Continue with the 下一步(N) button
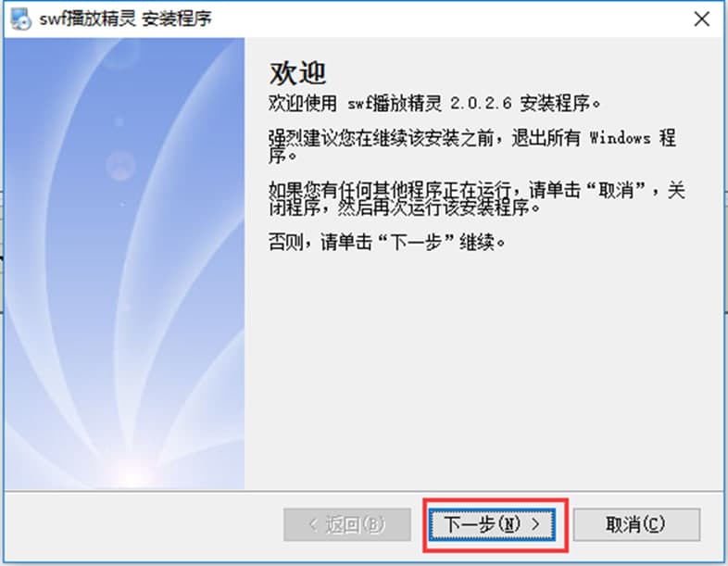The width and height of the screenshot is (728, 566). [x=492, y=524]
